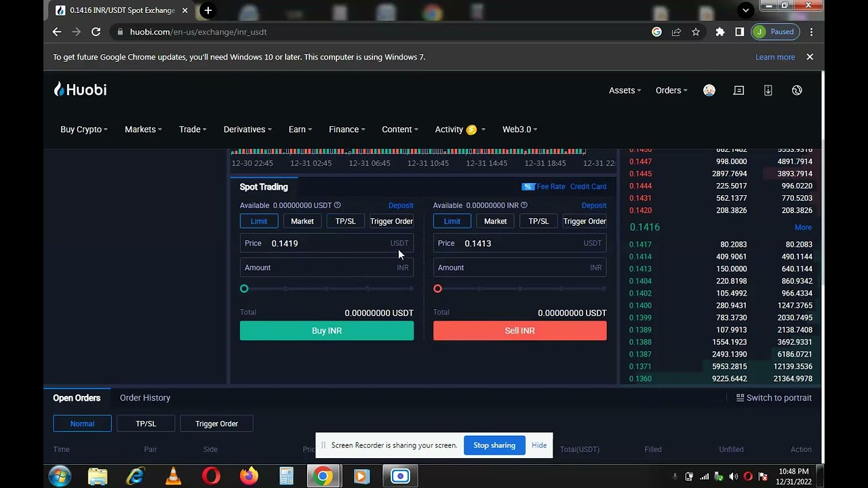Select Trigger Order on sell side

coord(585,221)
